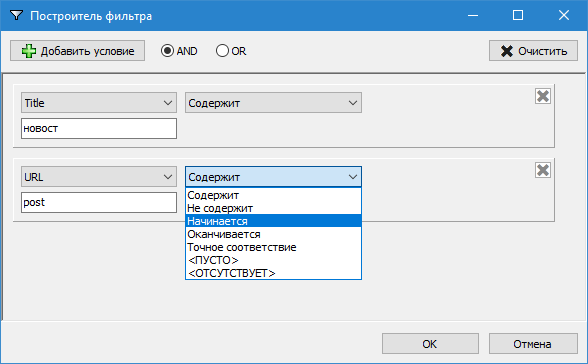Image resolution: width=588 pixels, height=364 pixels.
Task: Select the AND radio button
Action: [x=179, y=51]
